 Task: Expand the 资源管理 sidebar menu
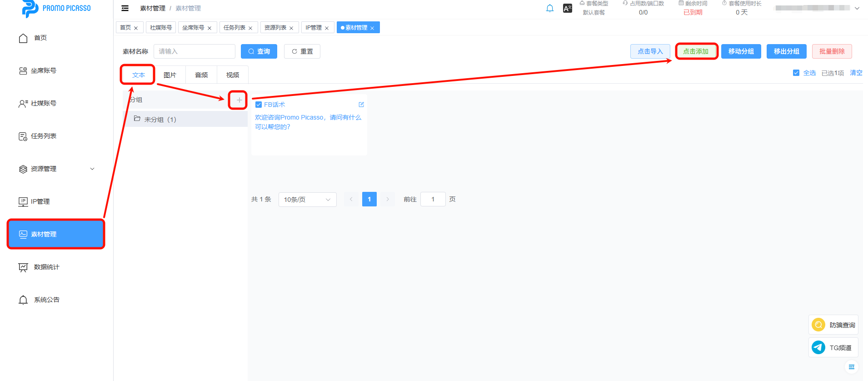pos(56,169)
